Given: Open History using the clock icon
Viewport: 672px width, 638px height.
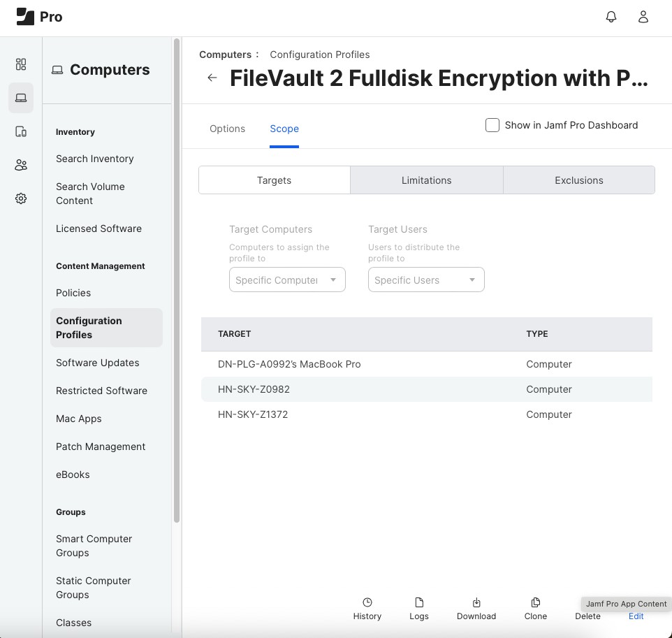Looking at the screenshot, I should [367, 602].
